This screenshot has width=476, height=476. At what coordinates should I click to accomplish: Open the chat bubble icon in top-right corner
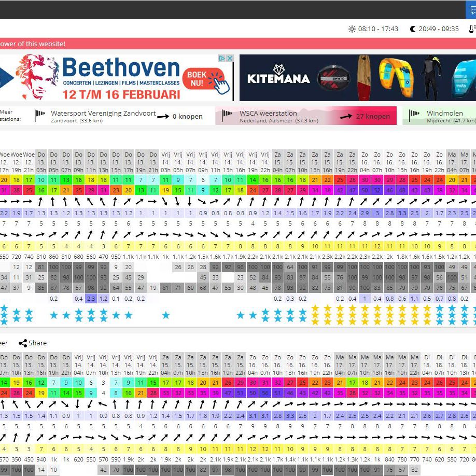(x=472, y=9)
